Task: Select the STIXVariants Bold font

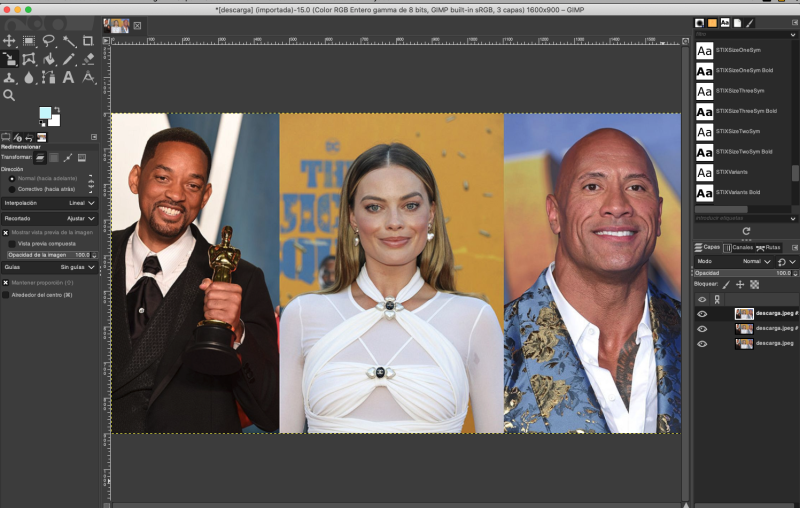Action: (x=738, y=192)
